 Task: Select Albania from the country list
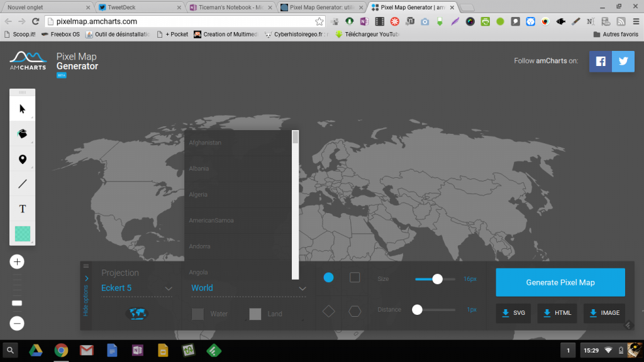pos(199,168)
